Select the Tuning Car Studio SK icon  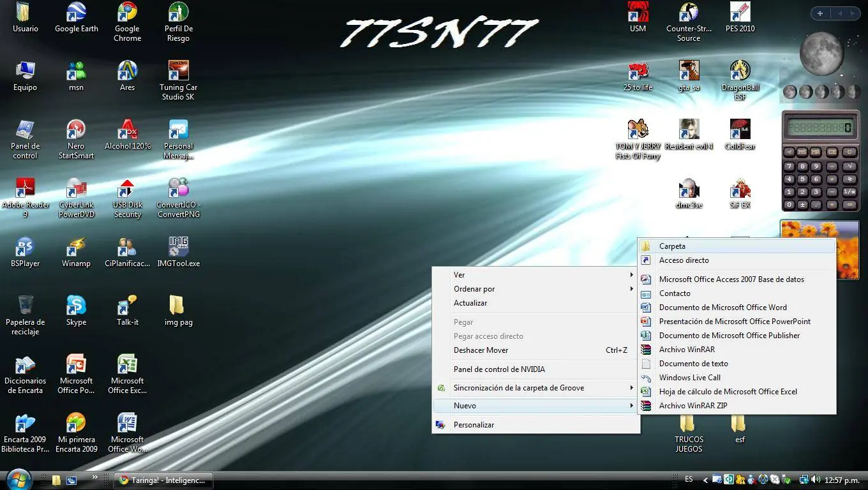(x=178, y=80)
